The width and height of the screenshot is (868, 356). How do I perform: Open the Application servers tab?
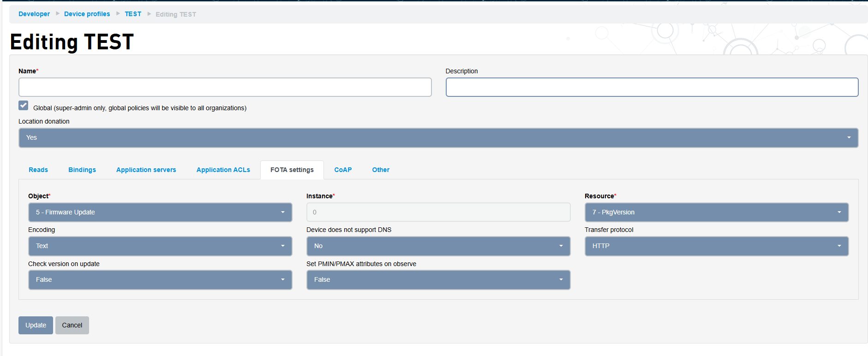(146, 170)
